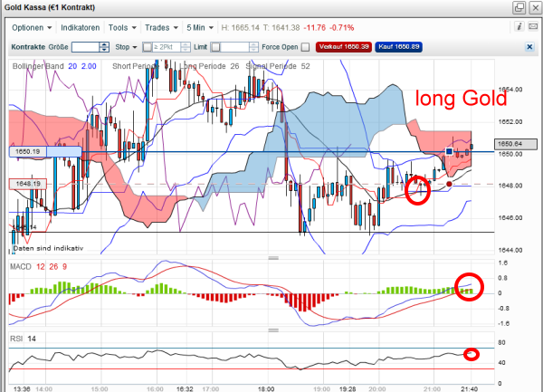The height and width of the screenshot is (392, 543).
Task: Click the panel divider handle above MACD
Action: tap(273, 258)
